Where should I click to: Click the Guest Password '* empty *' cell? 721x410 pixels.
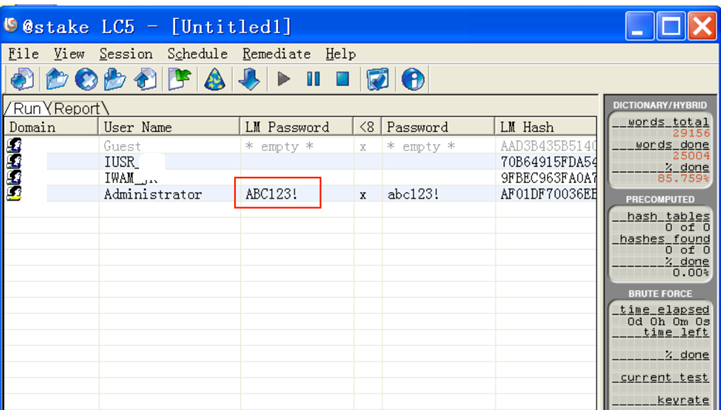pos(421,147)
